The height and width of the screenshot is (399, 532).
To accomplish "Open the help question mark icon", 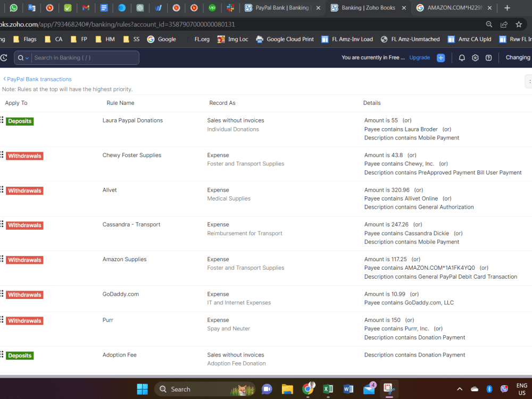I will 488,58.
